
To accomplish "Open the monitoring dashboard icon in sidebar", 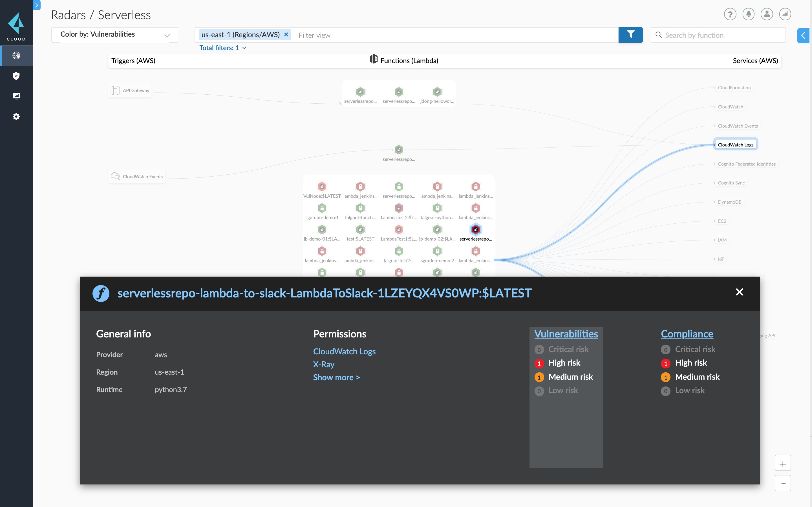I will pos(16,96).
